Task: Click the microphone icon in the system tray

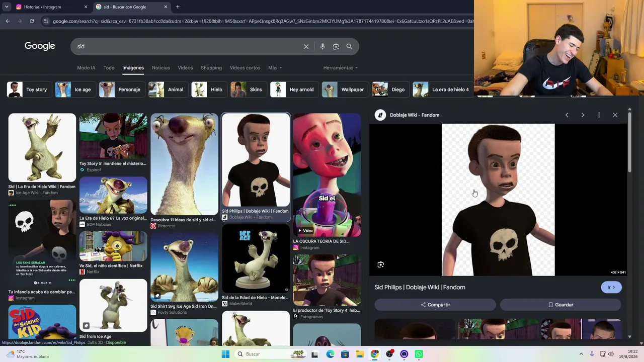Action: click(592, 354)
